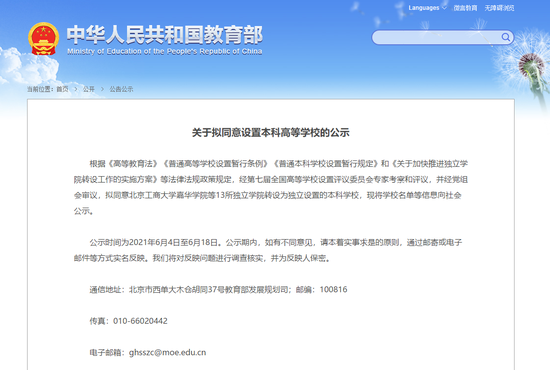Click the publicity date text 2021年6月4日至6月18日

174,242
